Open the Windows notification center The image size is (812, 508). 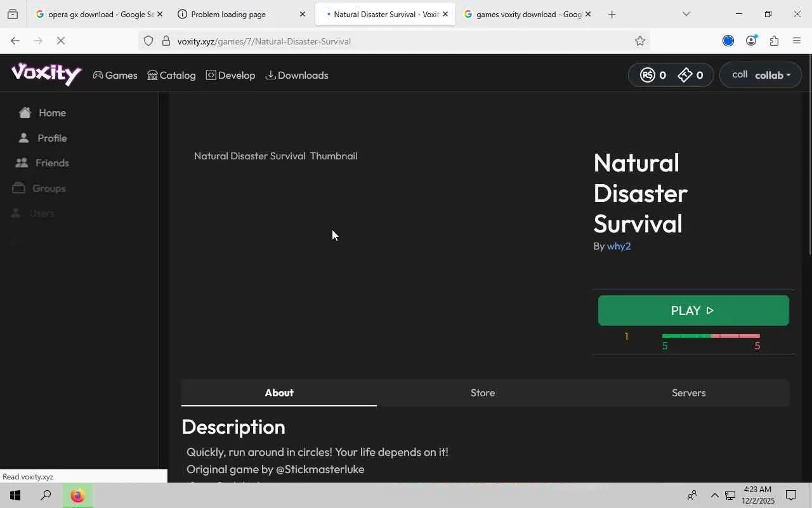tap(791, 495)
